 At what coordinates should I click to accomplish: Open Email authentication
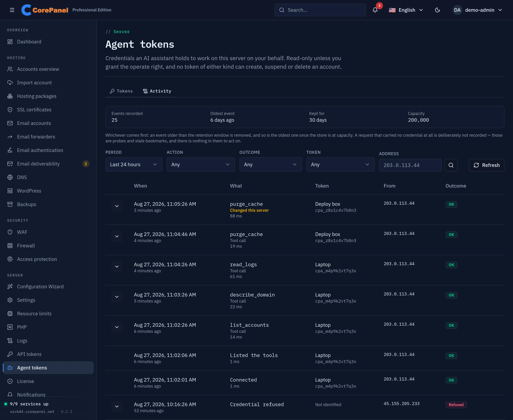pos(48,151)
